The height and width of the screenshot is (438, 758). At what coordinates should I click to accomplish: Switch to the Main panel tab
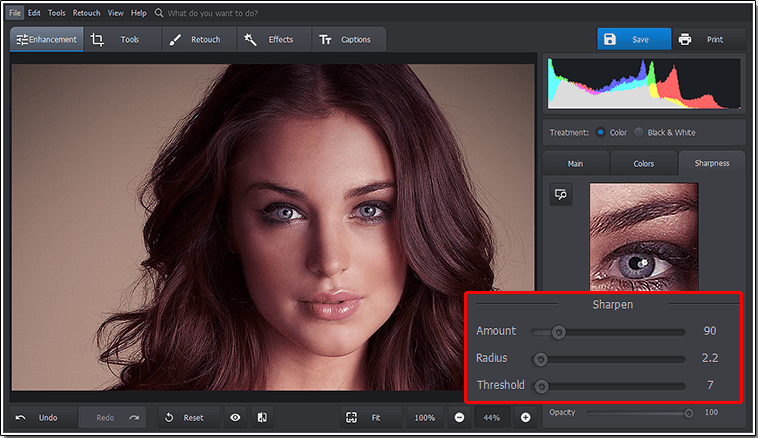point(575,163)
